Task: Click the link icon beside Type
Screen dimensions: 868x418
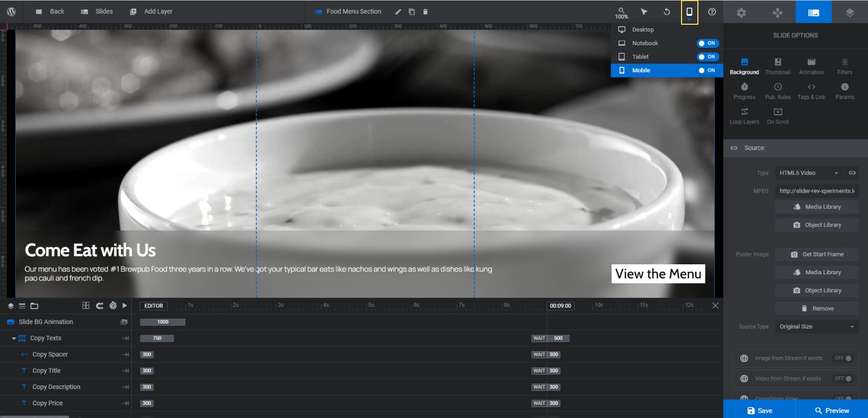Action: click(x=852, y=173)
